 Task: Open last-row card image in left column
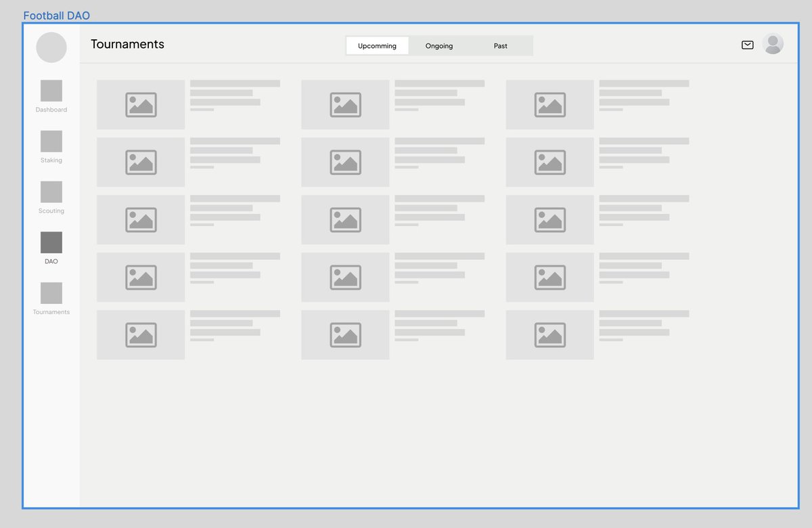(141, 335)
